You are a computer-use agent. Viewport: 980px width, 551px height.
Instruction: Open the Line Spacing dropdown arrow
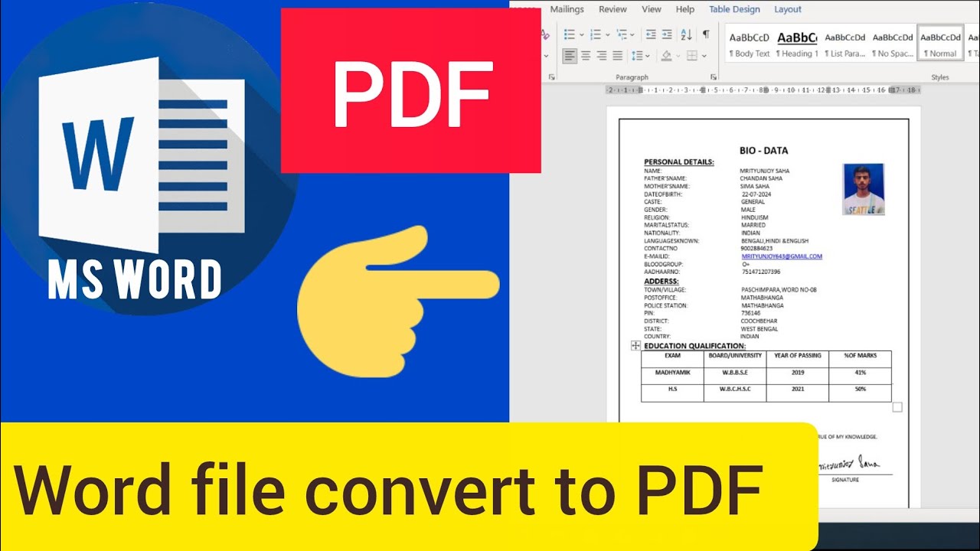tap(648, 55)
